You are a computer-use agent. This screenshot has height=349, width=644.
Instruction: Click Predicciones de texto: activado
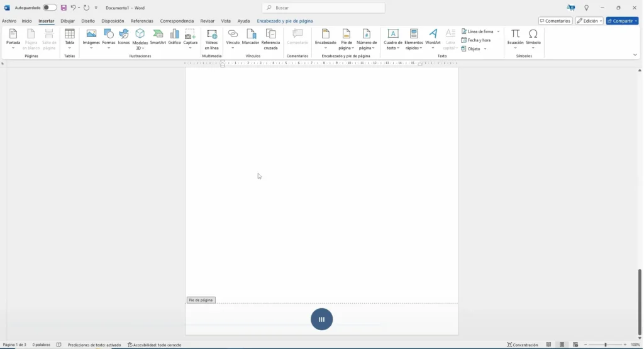point(94,345)
